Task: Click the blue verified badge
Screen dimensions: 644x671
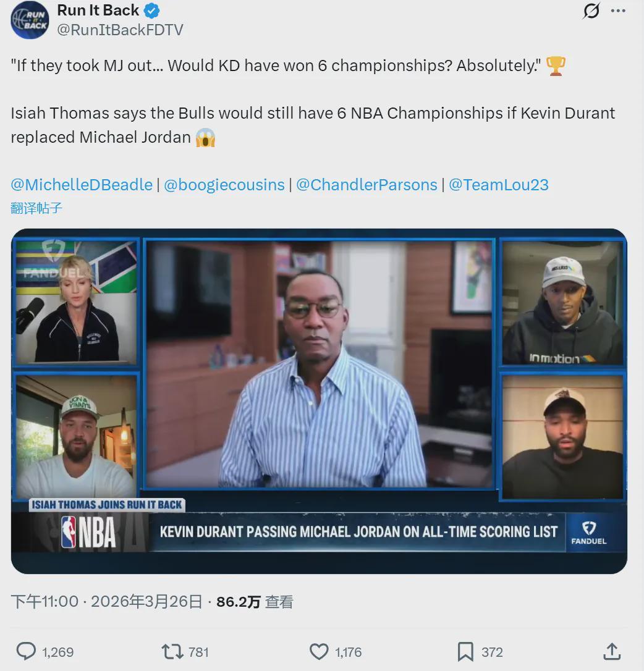Action: [x=151, y=11]
